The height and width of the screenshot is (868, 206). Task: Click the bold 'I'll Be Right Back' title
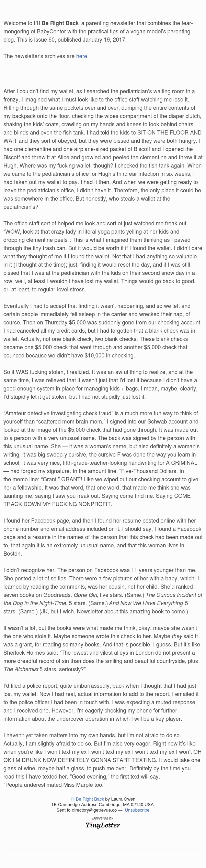tap(56, 23)
